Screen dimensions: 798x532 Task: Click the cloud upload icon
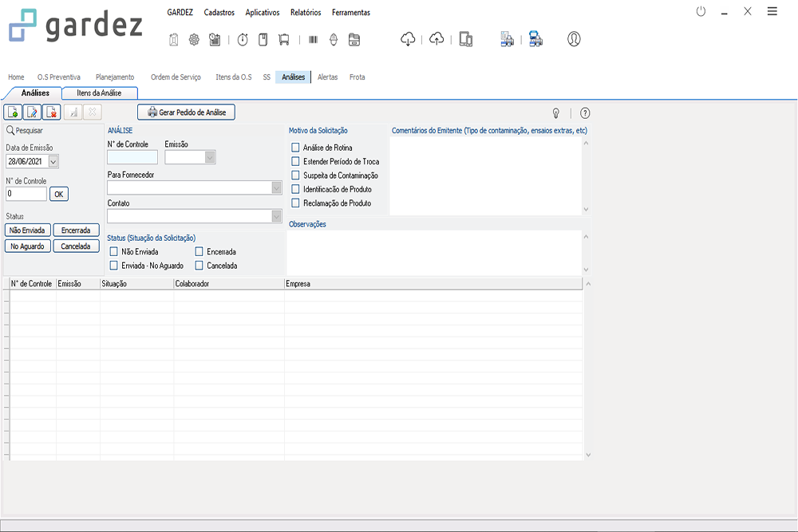coord(437,39)
